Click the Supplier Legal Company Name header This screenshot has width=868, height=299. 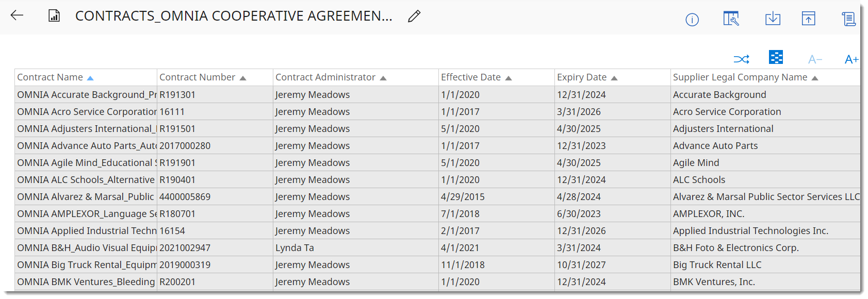(x=740, y=77)
